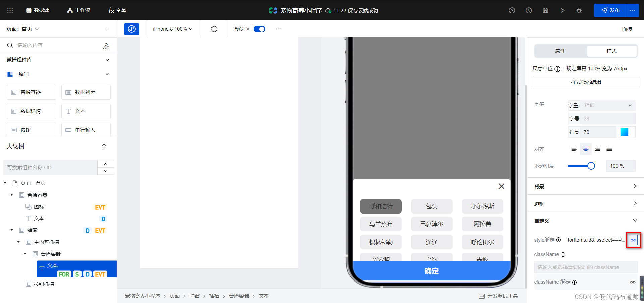Click the style绑定 binding link icon
Screen dimensions: 644x303
tap(633, 240)
